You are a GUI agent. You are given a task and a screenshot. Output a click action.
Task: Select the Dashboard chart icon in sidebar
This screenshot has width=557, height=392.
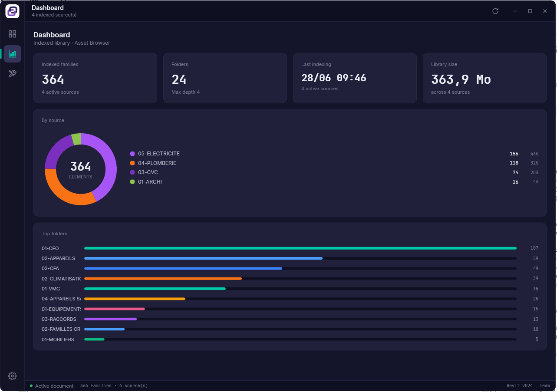pyautogui.click(x=12, y=54)
